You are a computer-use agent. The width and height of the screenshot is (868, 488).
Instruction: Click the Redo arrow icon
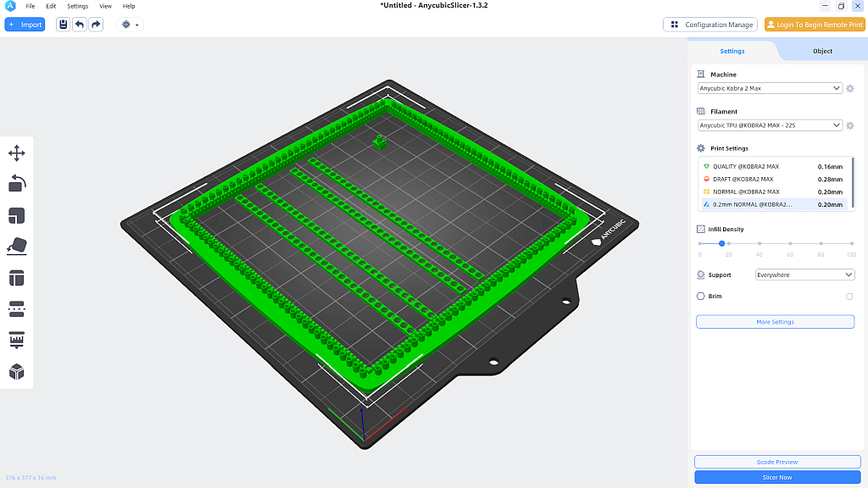tap(96, 25)
